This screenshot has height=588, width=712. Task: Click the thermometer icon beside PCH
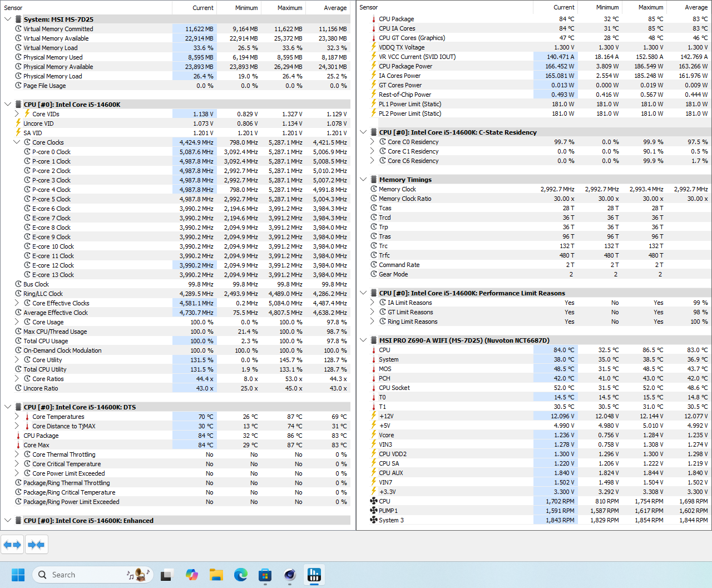374,378
